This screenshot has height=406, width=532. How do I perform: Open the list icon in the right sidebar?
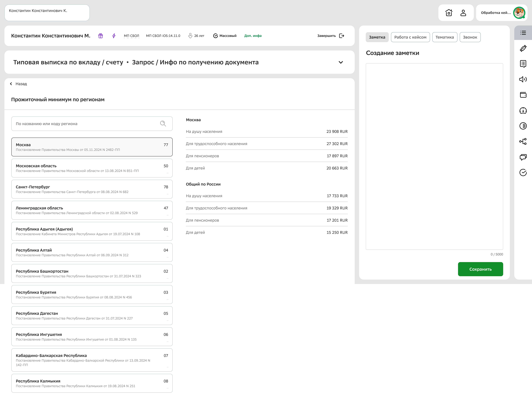pos(523,33)
